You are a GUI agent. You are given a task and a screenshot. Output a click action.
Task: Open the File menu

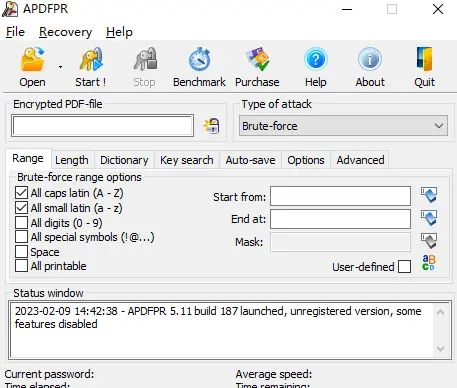point(15,32)
